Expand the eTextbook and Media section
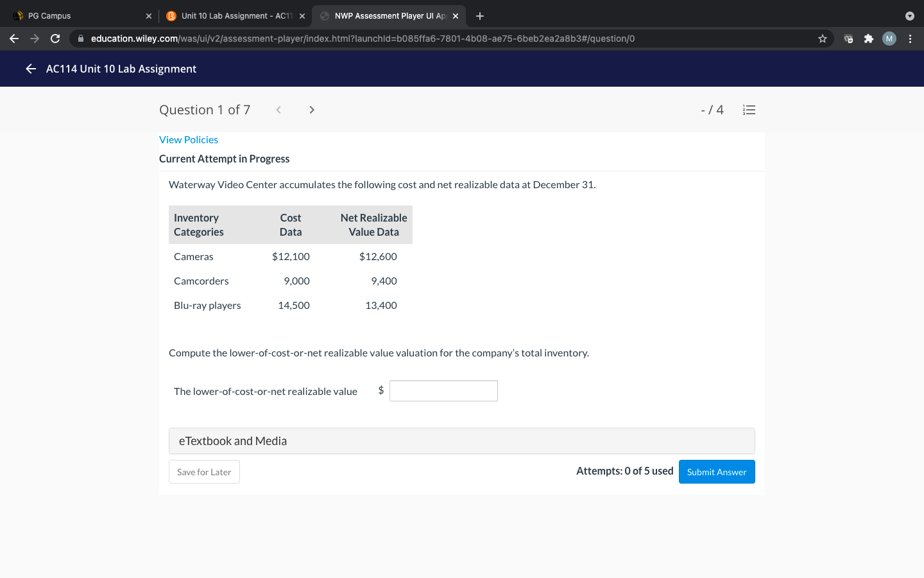The width and height of the screenshot is (924, 578). tap(461, 441)
